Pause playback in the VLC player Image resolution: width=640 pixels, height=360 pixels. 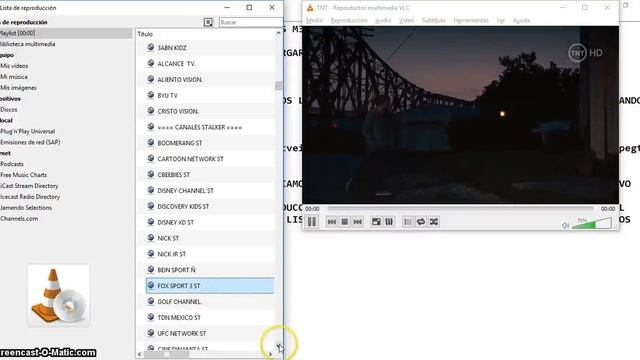pyautogui.click(x=312, y=222)
